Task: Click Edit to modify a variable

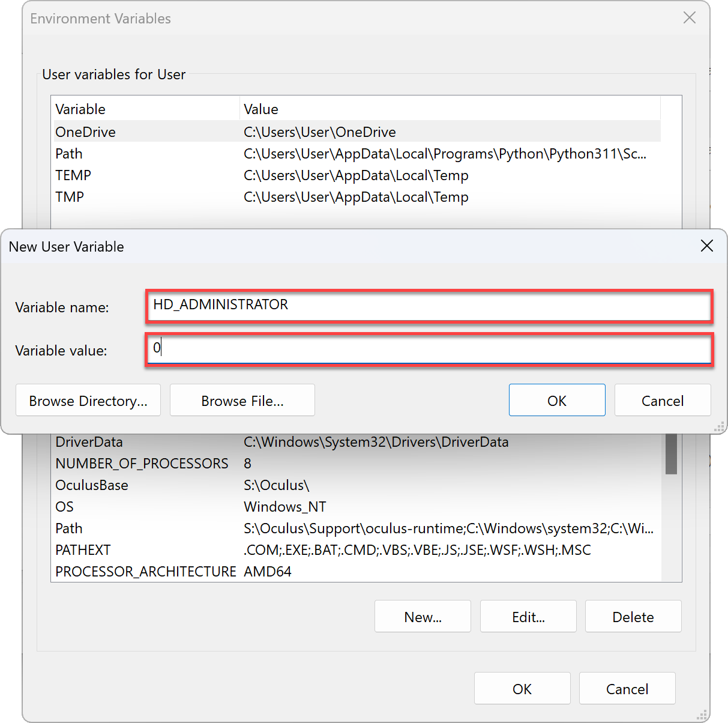Action: pos(528,616)
